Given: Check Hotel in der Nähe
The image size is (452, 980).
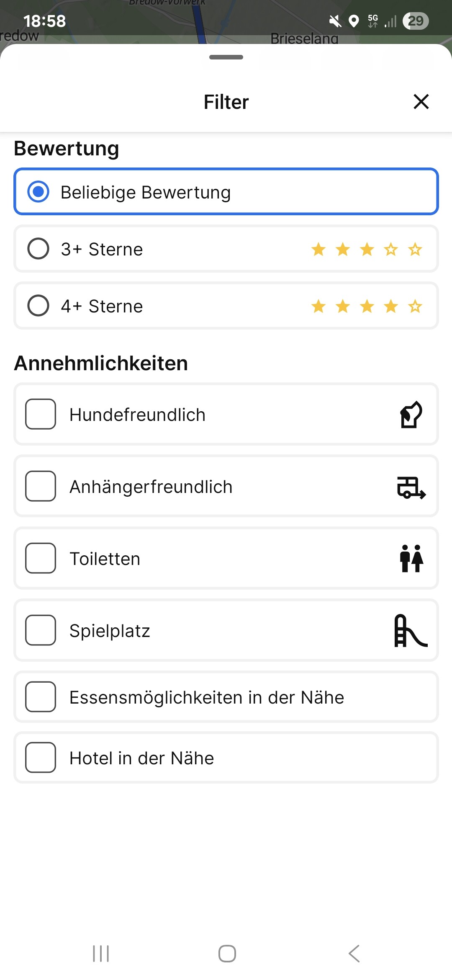Looking at the screenshot, I should tap(41, 758).
